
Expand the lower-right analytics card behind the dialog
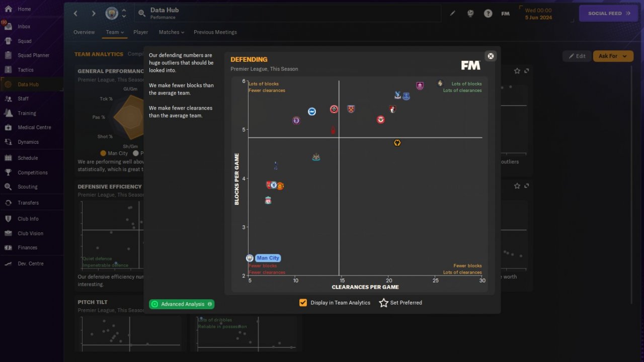[527, 186]
